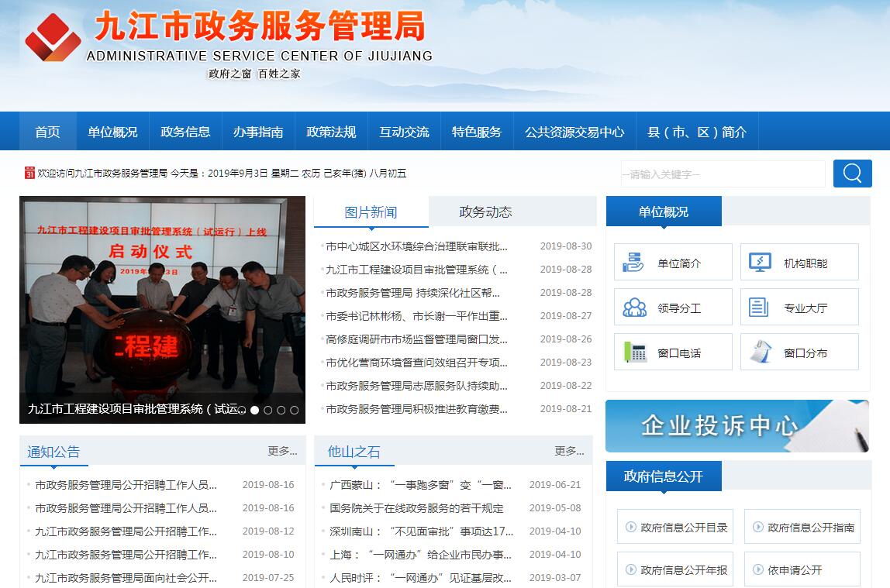Open the 政务信息 navigation menu
Image resolution: width=890 pixels, height=588 pixels.
point(185,132)
